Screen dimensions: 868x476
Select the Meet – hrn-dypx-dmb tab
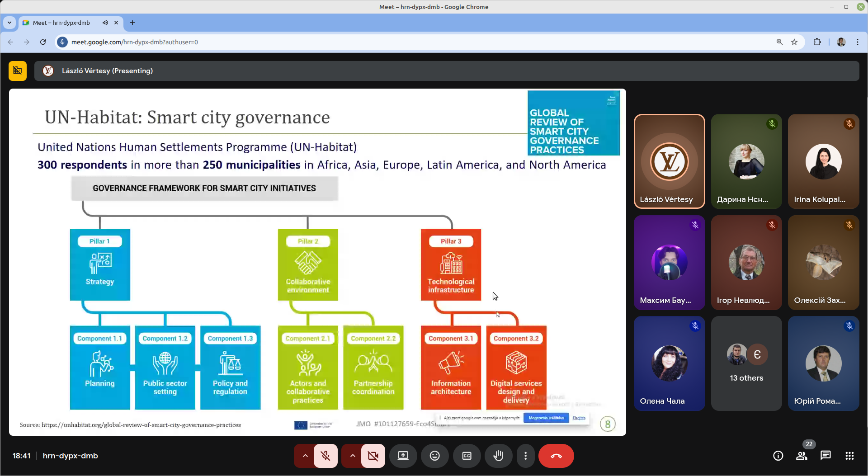(61, 23)
